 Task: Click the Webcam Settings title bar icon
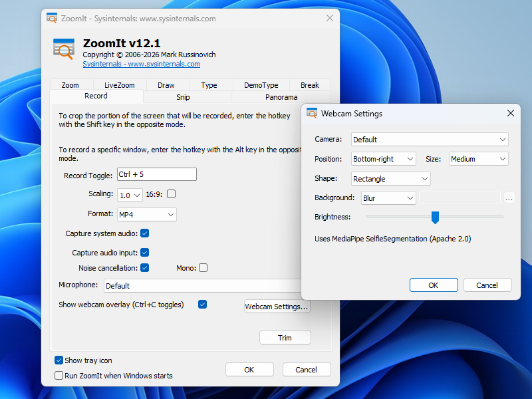pos(312,113)
